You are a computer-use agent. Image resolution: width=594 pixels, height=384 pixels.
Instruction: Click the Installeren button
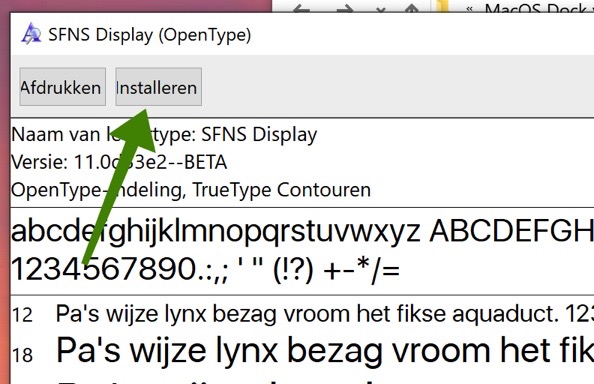pos(158,87)
